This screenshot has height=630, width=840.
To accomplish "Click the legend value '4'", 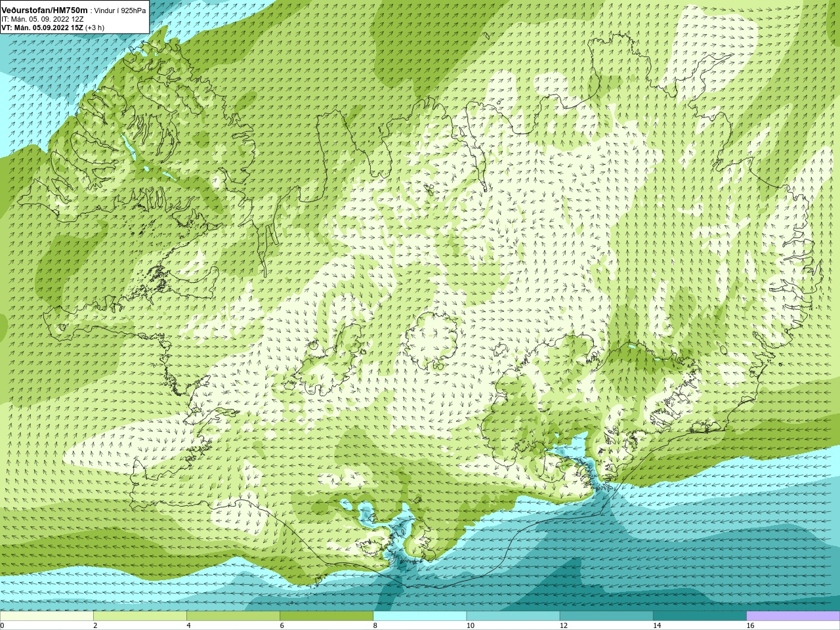I will tap(189, 626).
